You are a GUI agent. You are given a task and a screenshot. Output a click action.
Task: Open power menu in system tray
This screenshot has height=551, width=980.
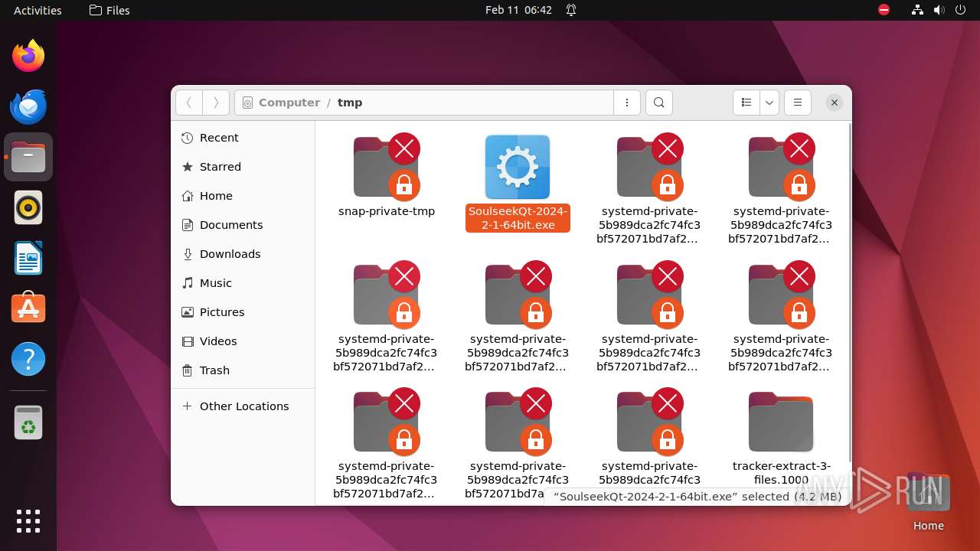point(960,10)
